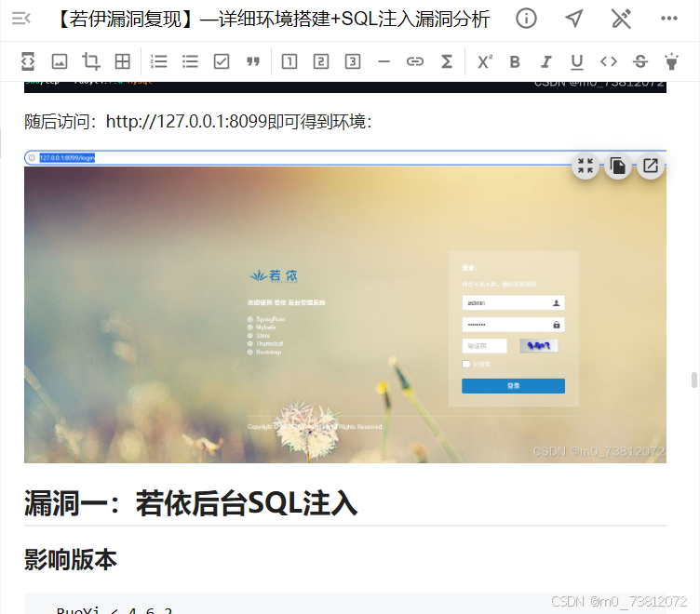Set heading level 1

(289, 61)
